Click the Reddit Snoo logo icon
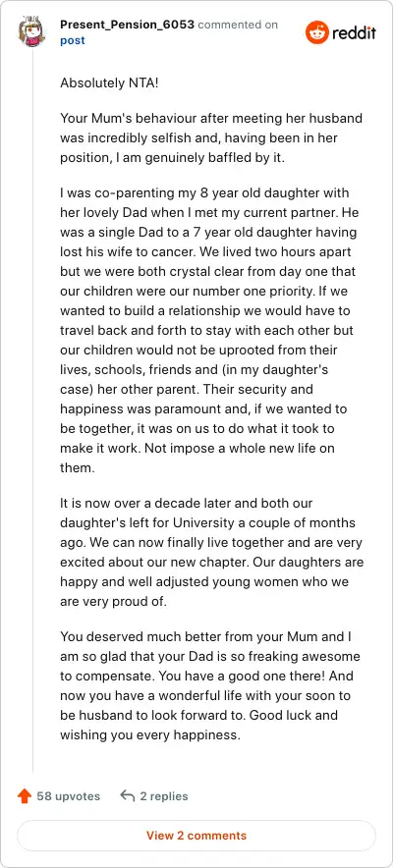 (317, 32)
